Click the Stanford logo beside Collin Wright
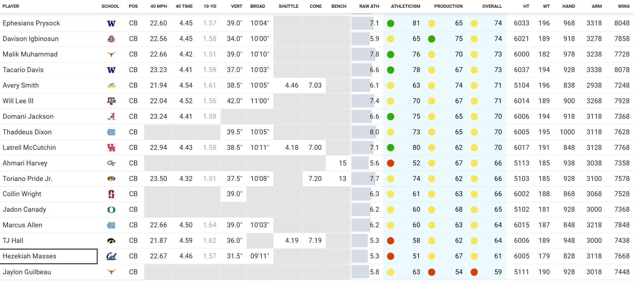 click(111, 194)
